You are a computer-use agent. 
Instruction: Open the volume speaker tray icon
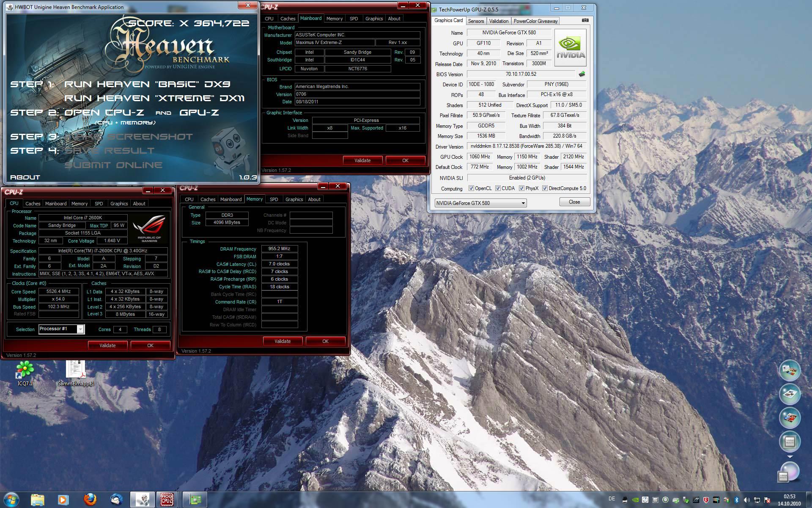[746, 500]
